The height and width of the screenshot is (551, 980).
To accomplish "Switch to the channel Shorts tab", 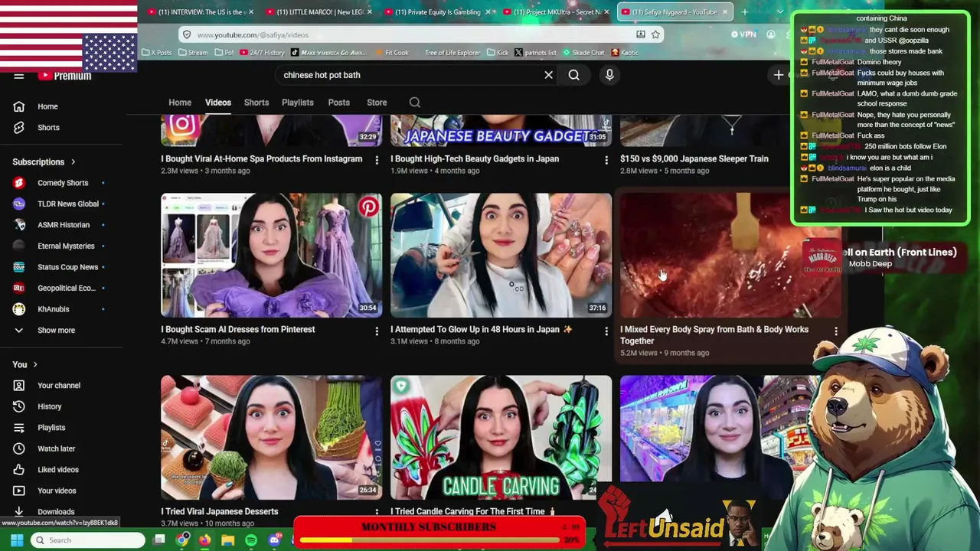I will point(256,103).
